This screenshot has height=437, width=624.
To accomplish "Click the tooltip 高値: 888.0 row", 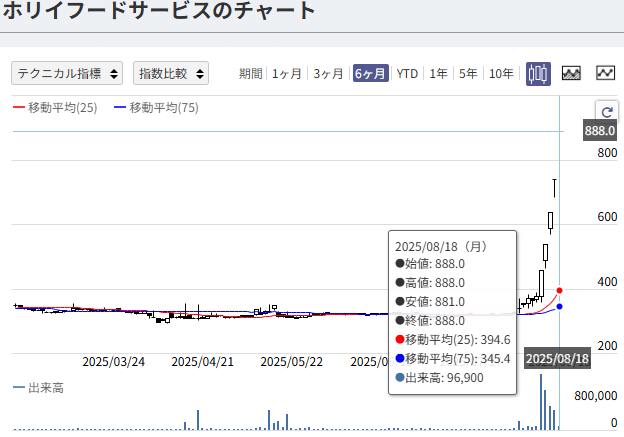I will pyautogui.click(x=430, y=283).
